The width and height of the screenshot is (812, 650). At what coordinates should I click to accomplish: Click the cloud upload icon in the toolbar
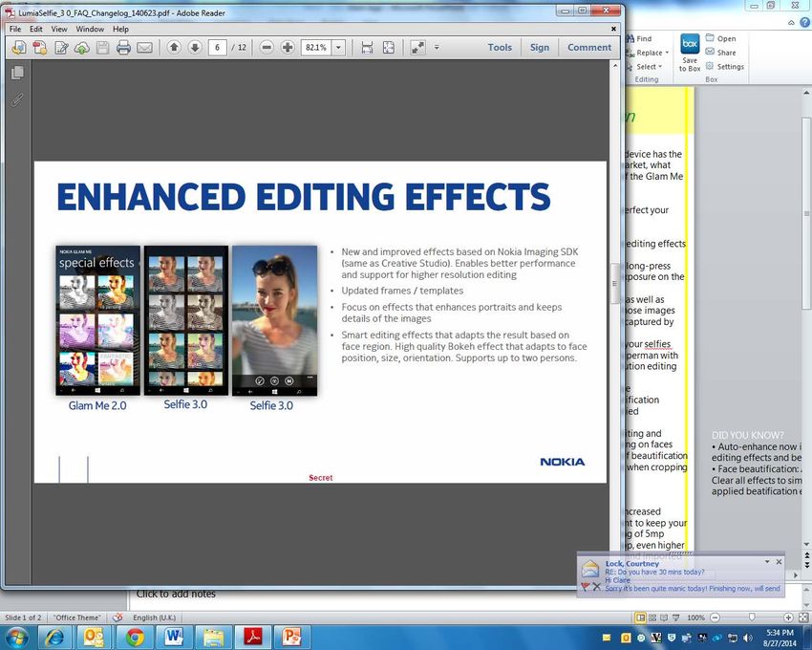click(82, 48)
